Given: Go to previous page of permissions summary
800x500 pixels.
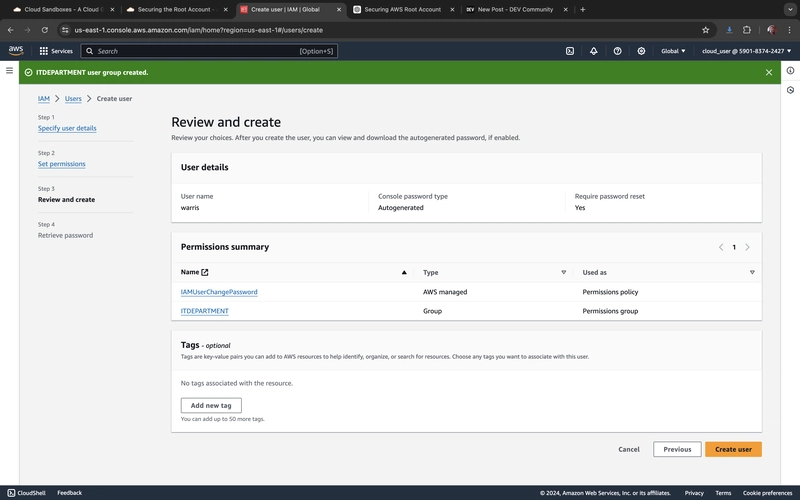Looking at the screenshot, I should coord(721,247).
